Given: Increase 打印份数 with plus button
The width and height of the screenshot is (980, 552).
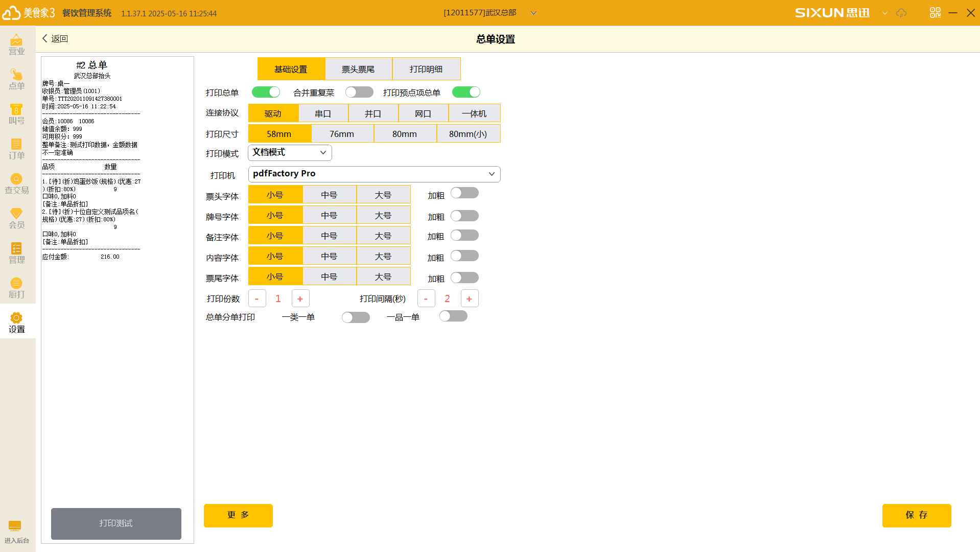Looking at the screenshot, I should click(300, 298).
